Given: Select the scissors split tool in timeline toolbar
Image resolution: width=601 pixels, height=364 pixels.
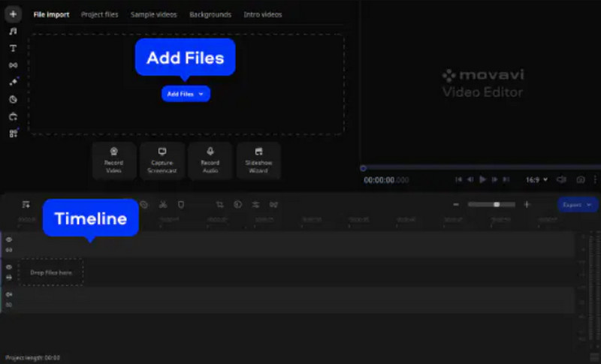Looking at the screenshot, I should [162, 204].
